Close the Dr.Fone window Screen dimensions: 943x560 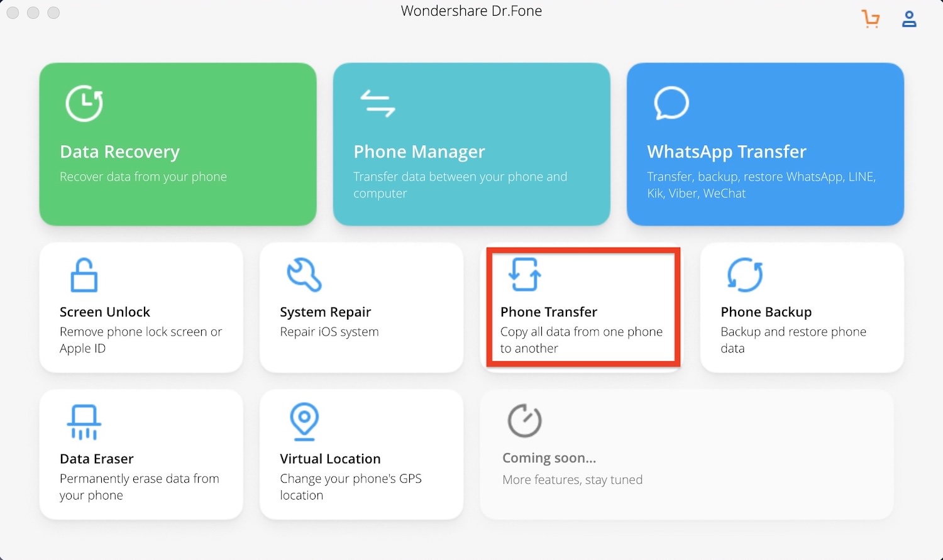coord(13,13)
